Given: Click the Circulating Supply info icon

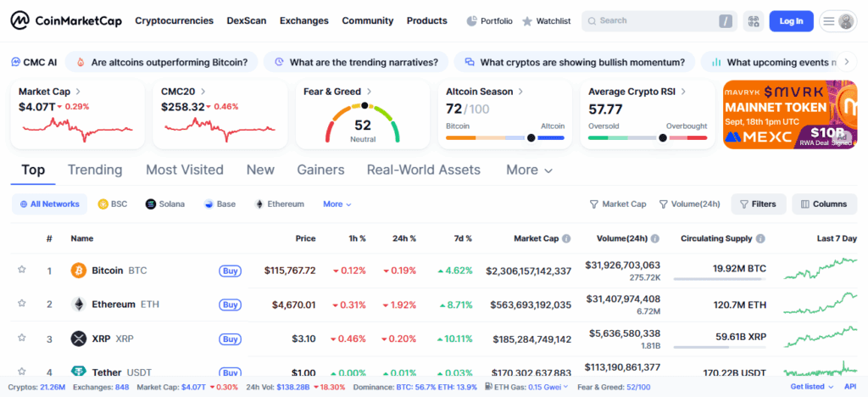Looking at the screenshot, I should (x=760, y=238).
